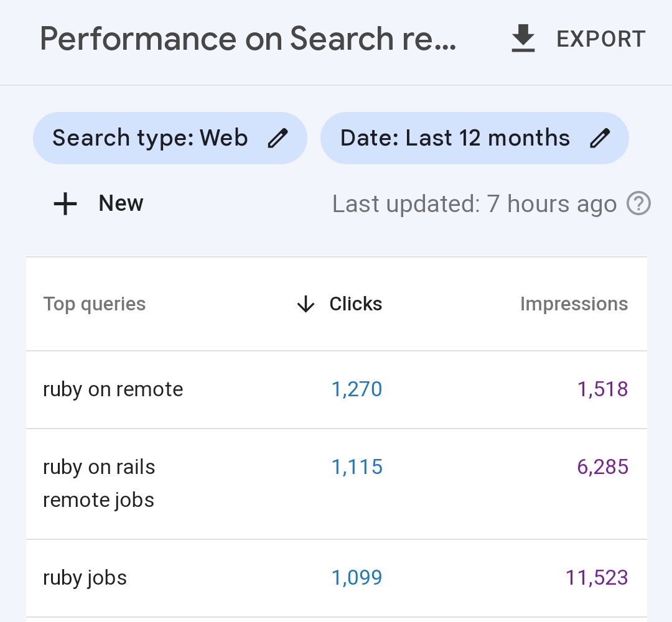The width and height of the screenshot is (672, 622).
Task: Click the 11,523 impressions value
Action: pos(597,577)
